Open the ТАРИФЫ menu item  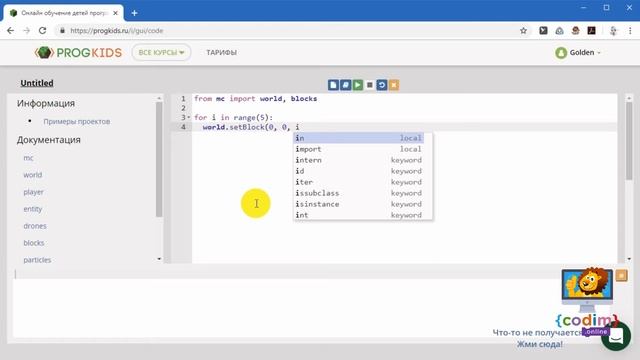pyautogui.click(x=221, y=53)
